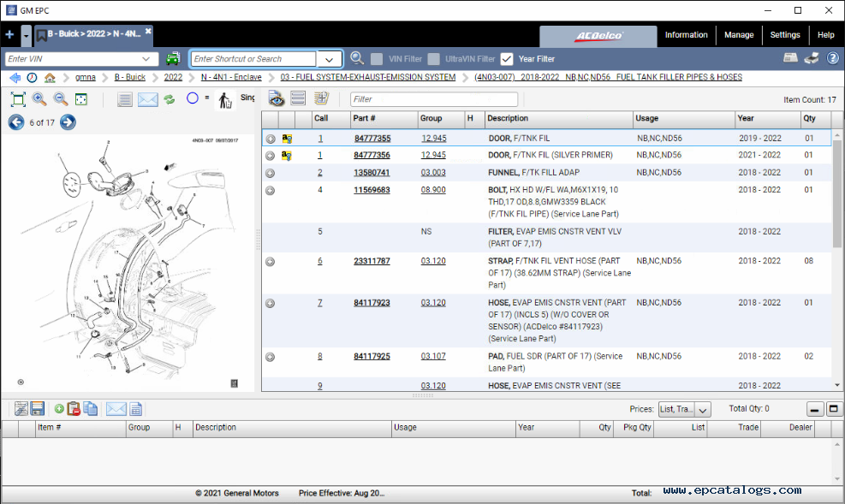Open the help question mark icon
The image size is (845, 504).
coord(832,58)
